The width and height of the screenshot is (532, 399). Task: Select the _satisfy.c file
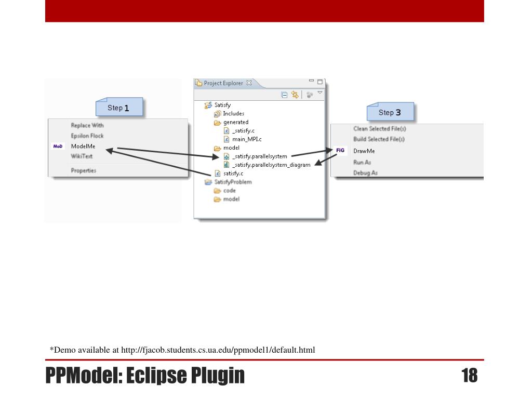tap(243, 130)
